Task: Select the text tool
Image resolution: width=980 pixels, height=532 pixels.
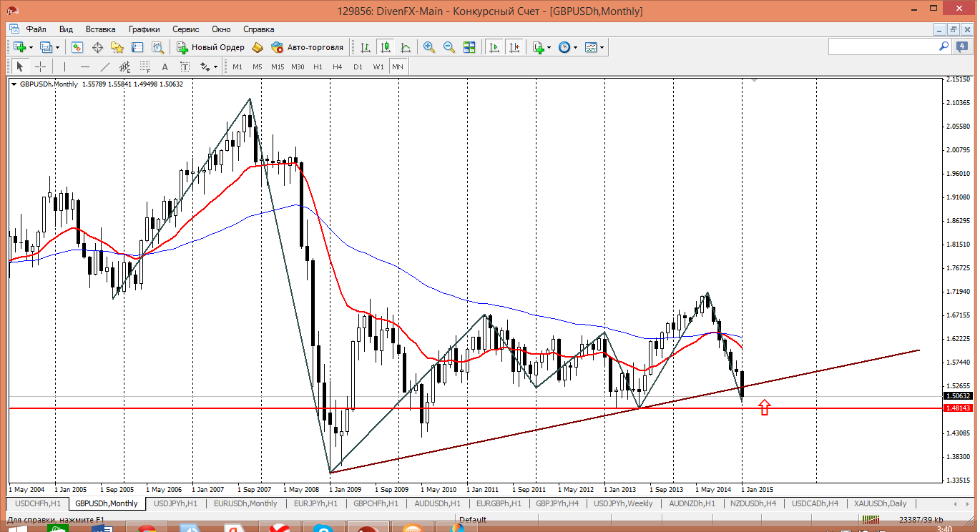Action: [x=165, y=66]
